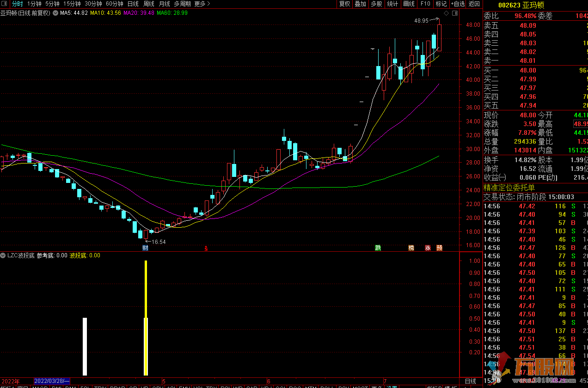This screenshot has height=388, width=588.
Task: Expand the 更多 > period options
Action: 202,4
